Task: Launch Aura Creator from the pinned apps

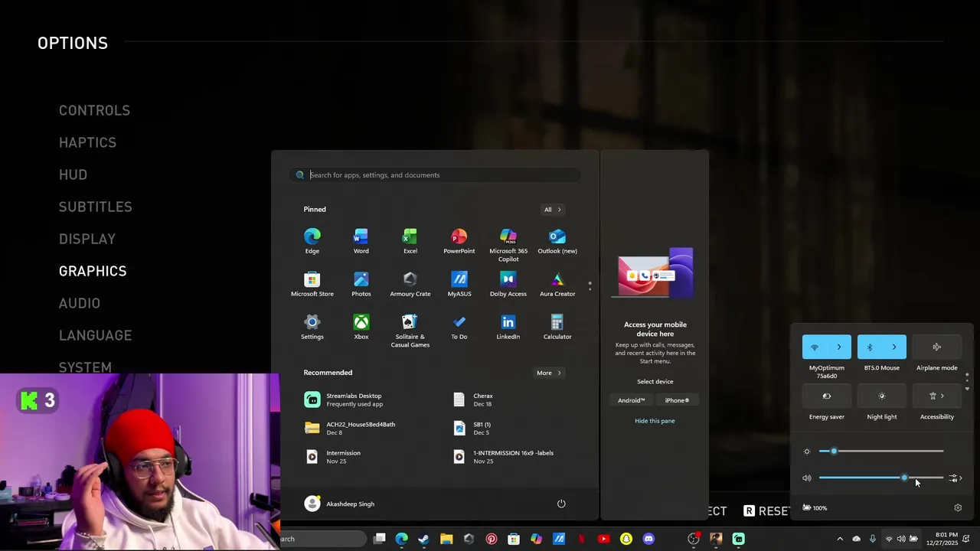Action: 557,284
